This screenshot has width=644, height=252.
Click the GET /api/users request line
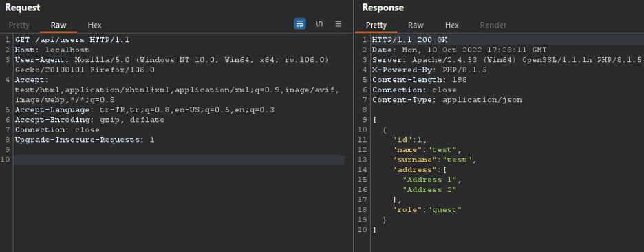click(73, 40)
